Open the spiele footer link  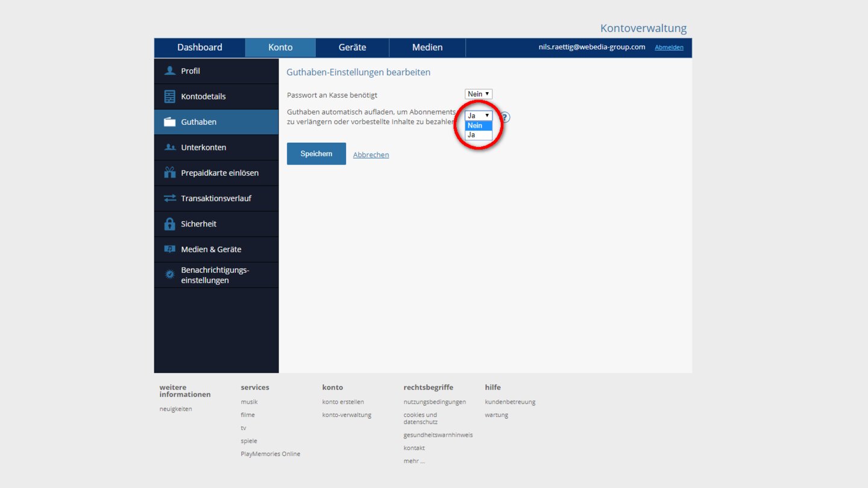coord(248,441)
